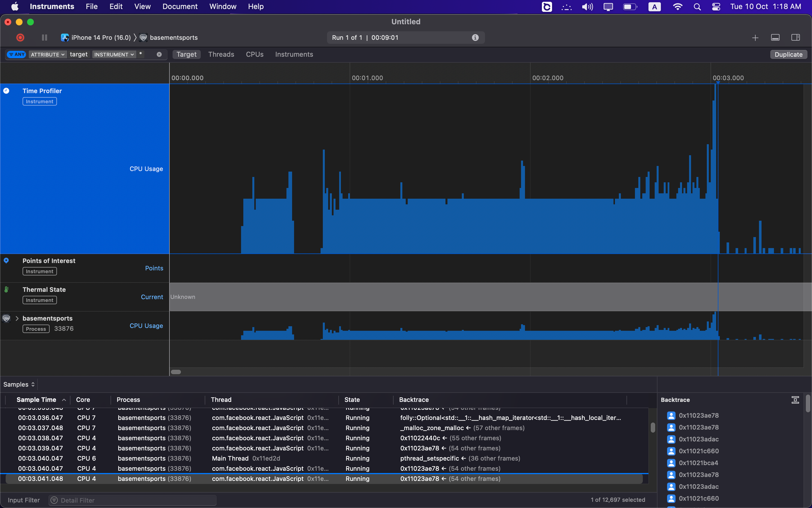Select the sample row at 00:03.037.048
Image resolution: width=812 pixels, height=508 pixels.
pyautogui.click(x=324, y=428)
